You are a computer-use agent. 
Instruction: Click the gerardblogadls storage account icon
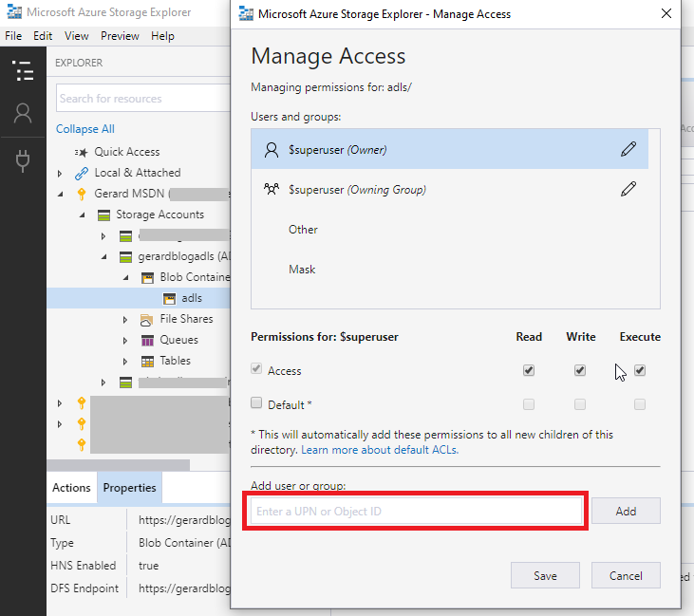pos(125,256)
